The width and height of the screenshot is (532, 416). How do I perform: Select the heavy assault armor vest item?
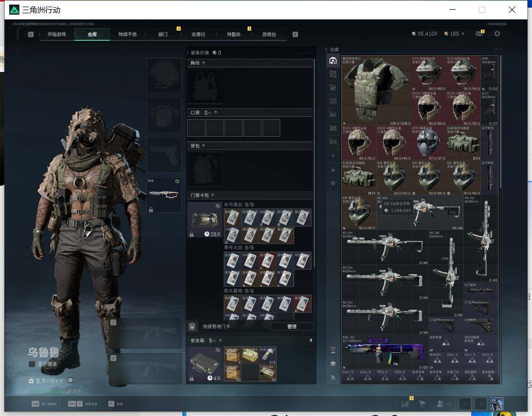[376, 90]
